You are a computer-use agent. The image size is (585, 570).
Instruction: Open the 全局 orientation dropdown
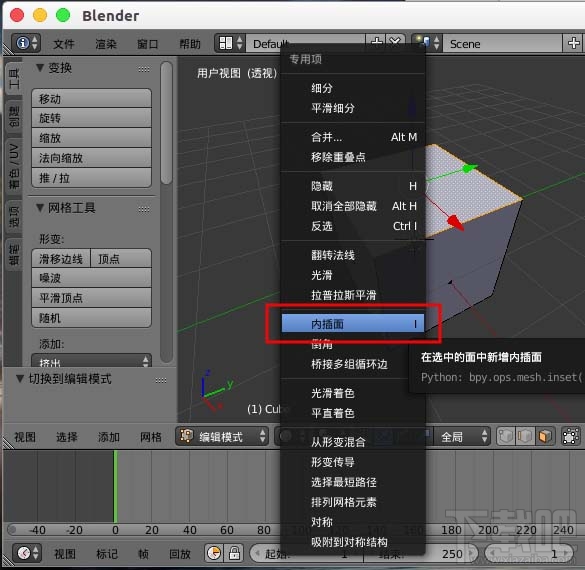click(461, 436)
